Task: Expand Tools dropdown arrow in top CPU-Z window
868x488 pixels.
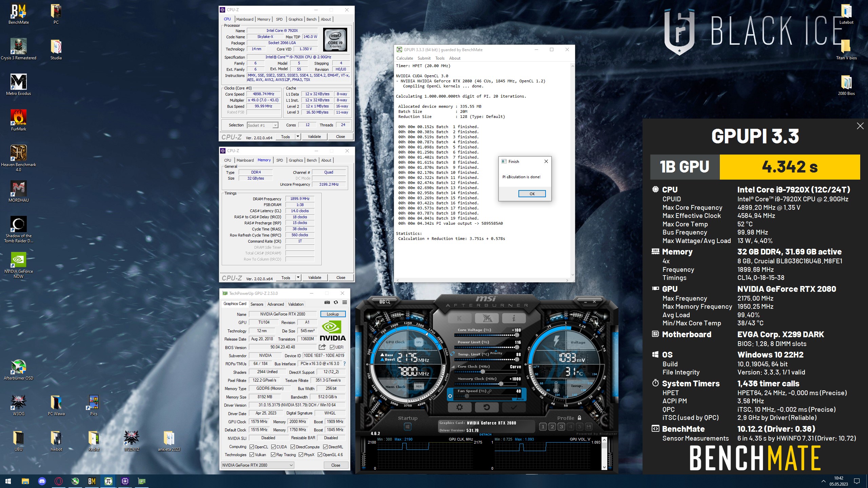Action: pos(298,137)
